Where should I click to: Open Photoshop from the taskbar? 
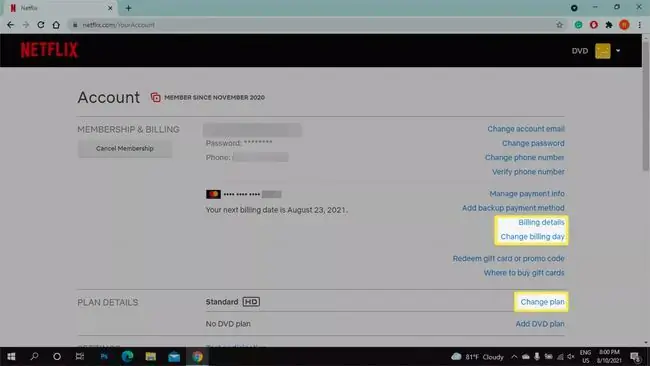tap(104, 356)
